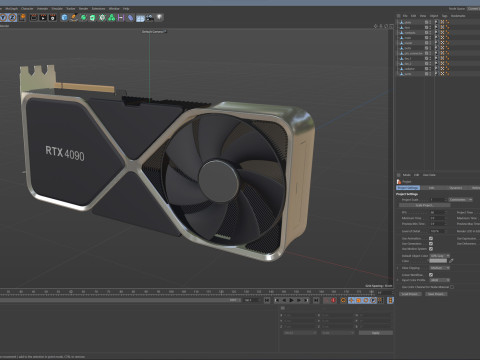Add a Cube primitive from toolbar
The width and height of the screenshot is (480, 360).
(x=64, y=17)
